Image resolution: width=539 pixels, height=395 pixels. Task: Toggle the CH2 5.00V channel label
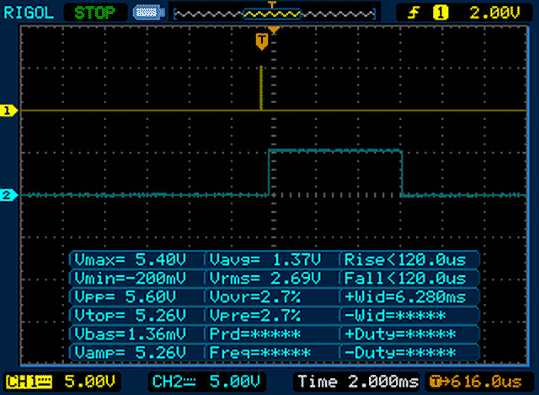point(206,382)
